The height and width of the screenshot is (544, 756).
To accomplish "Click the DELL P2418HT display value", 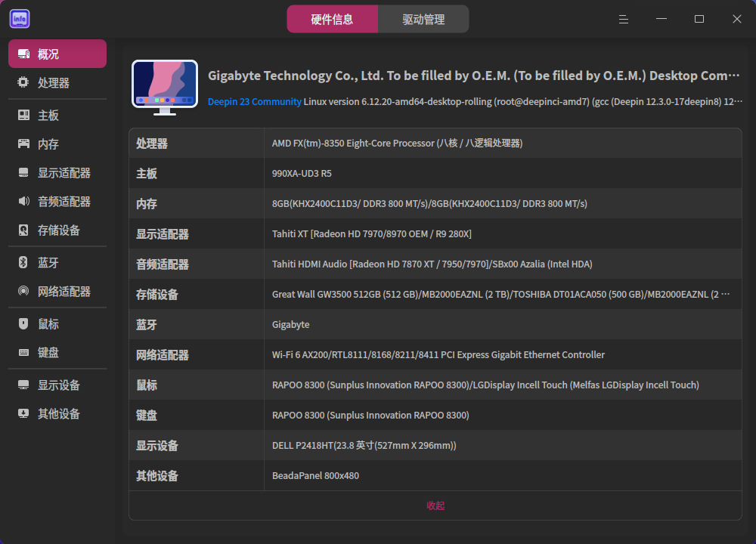I will point(364,445).
